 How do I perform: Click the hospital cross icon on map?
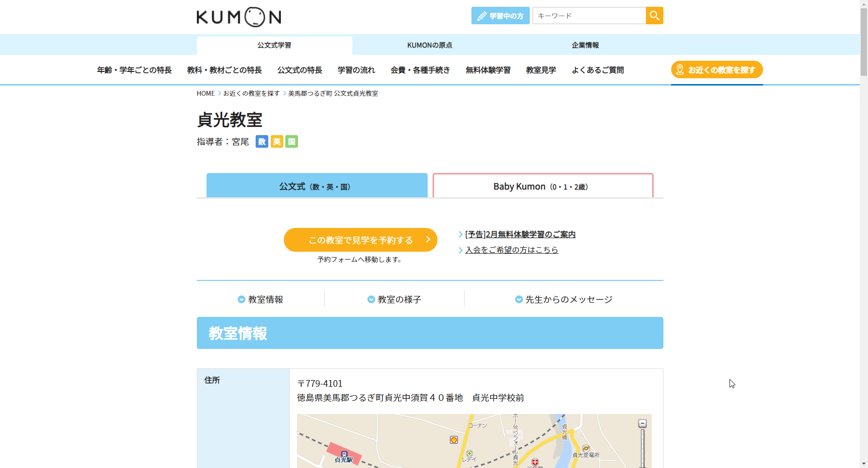[535, 462]
